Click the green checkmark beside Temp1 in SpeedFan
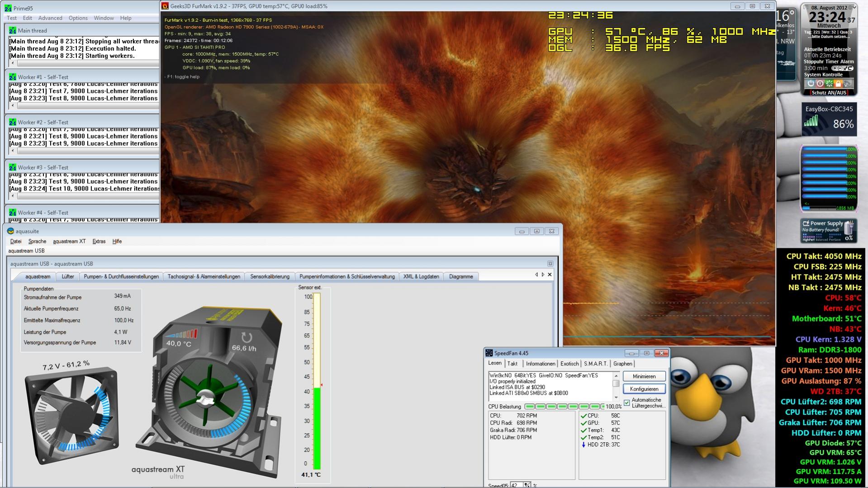The image size is (868, 488). point(583,430)
